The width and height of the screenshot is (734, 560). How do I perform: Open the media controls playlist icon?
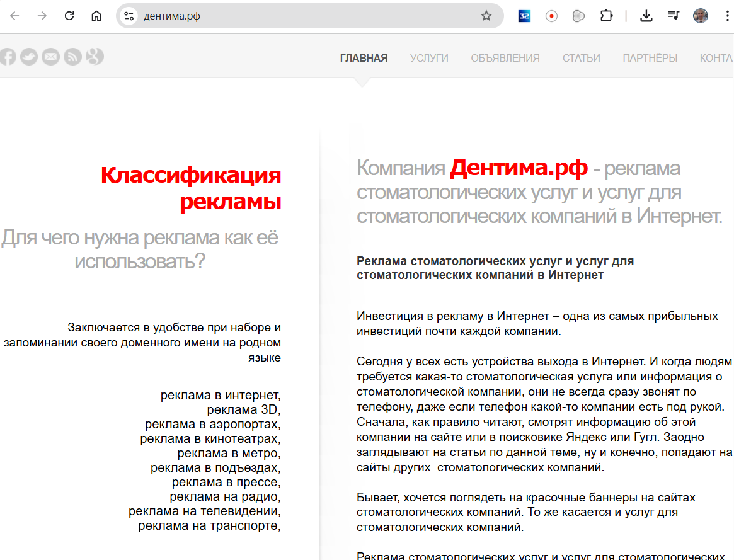pos(674,16)
